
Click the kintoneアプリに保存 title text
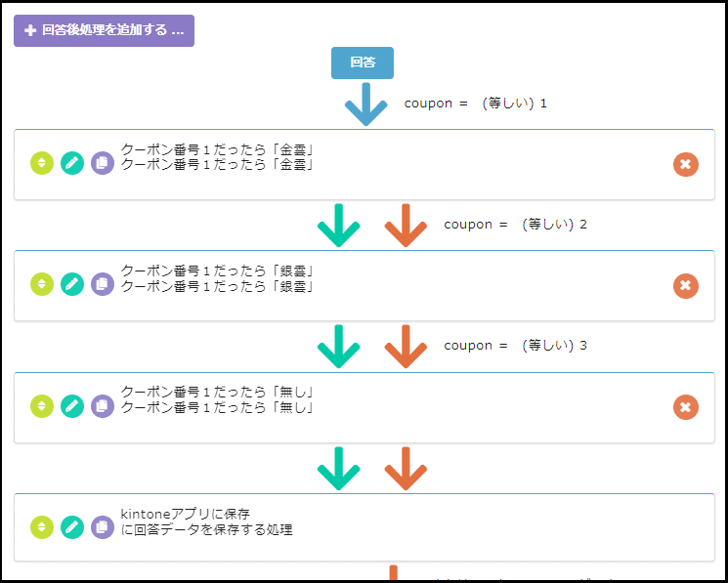(x=186, y=514)
